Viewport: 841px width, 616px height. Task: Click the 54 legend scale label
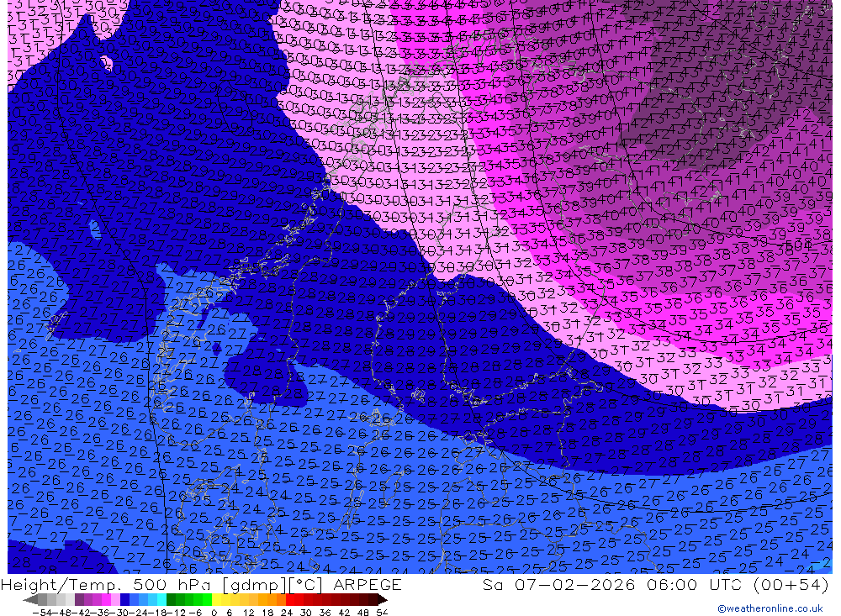(382, 613)
